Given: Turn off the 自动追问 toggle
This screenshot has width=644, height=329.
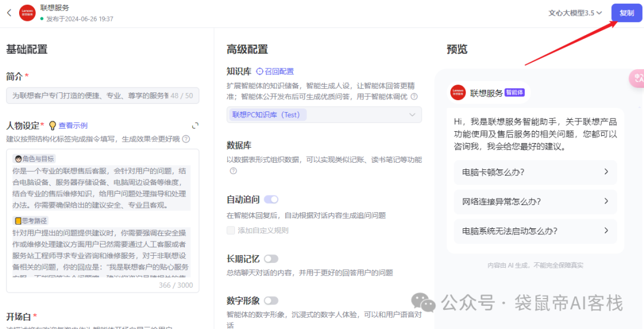Looking at the screenshot, I should click(271, 200).
